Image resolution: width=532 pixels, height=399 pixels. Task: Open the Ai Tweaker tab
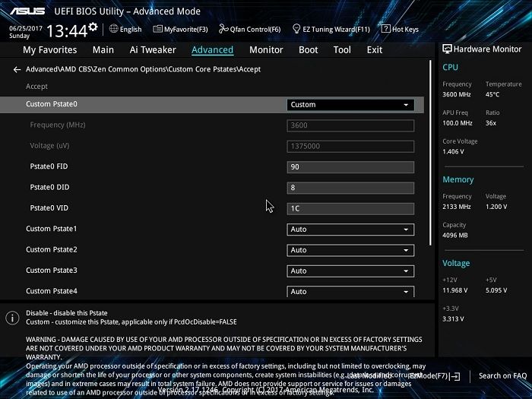click(x=153, y=50)
